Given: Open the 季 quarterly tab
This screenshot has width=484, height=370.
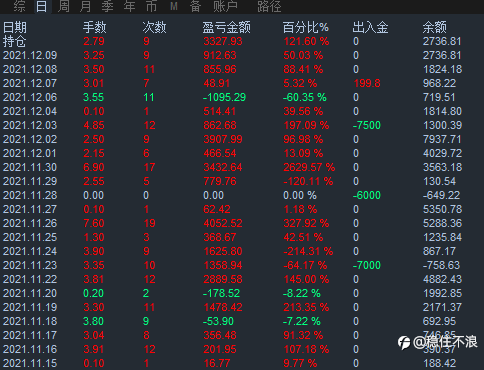Looking at the screenshot, I should 107,6.
